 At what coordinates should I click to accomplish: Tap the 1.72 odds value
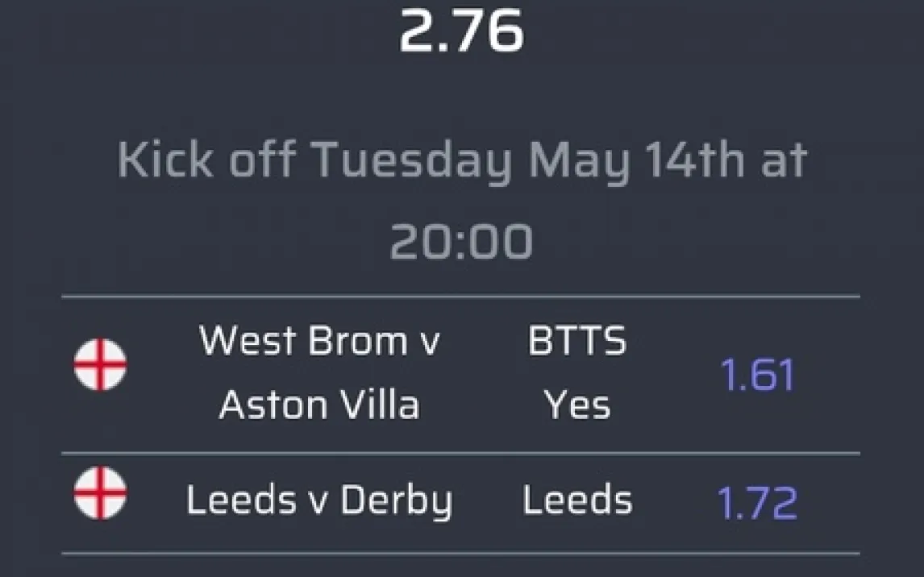[756, 502]
